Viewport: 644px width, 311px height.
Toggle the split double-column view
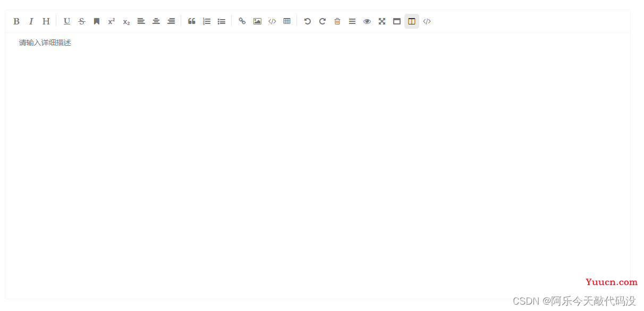click(x=412, y=21)
